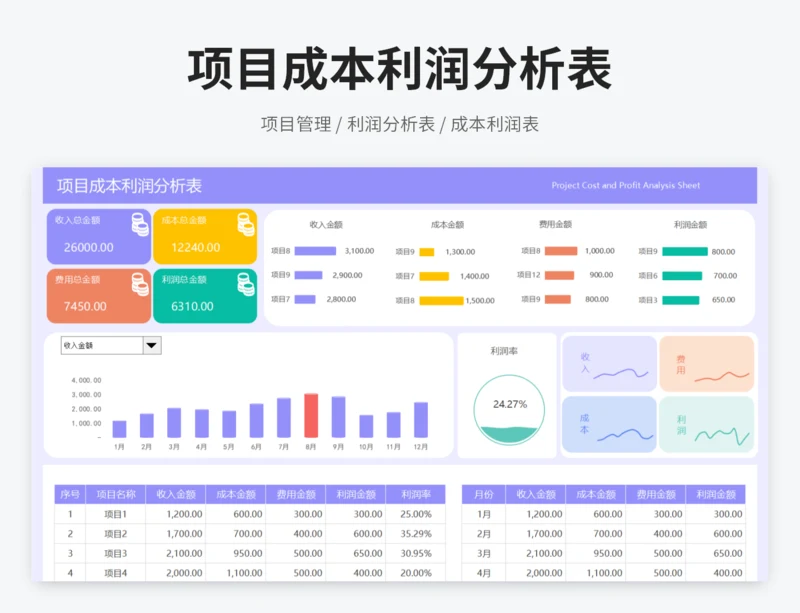
Task: Click 费用金额 header in the monthly table
Action: pos(656,494)
